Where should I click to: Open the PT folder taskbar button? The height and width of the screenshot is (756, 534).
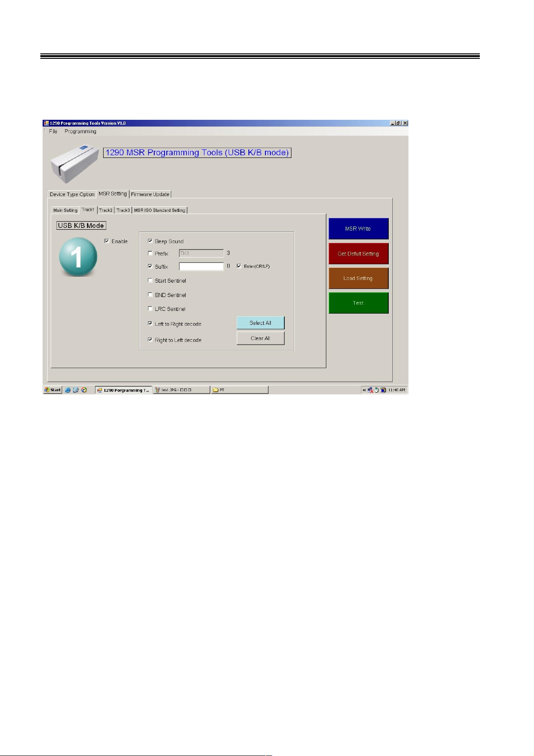point(239,390)
